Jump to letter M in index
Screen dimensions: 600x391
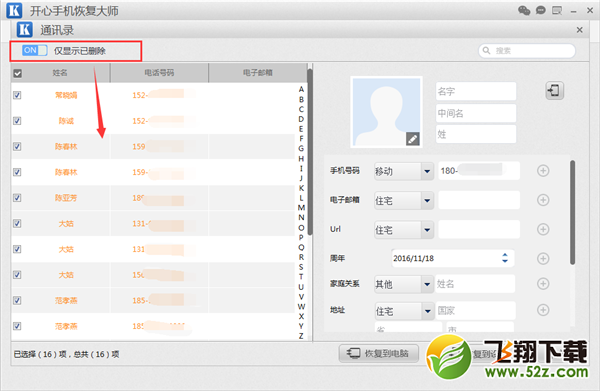point(301,207)
